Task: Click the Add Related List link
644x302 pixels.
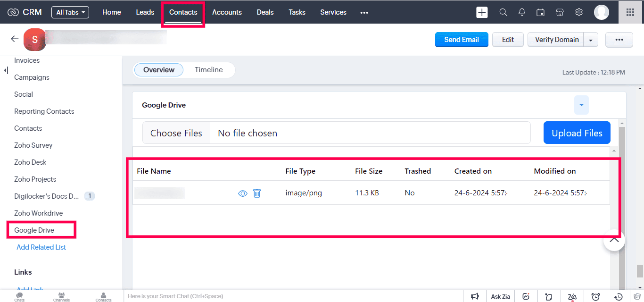Action: pyautogui.click(x=41, y=247)
